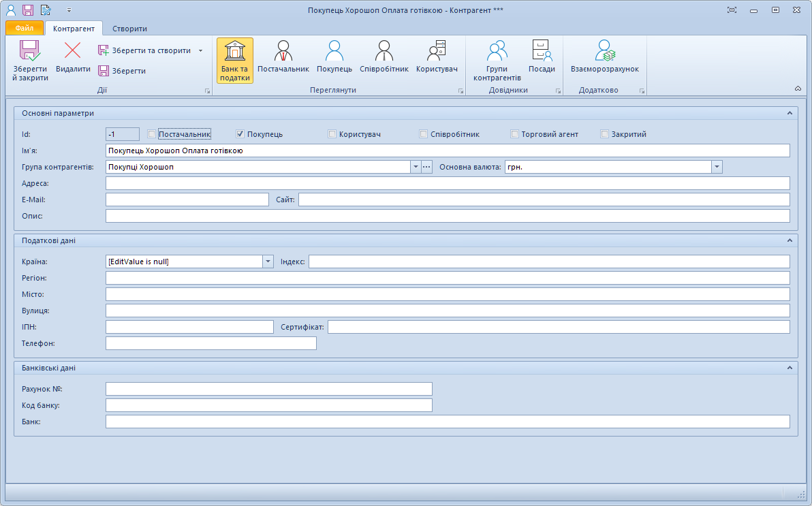The image size is (812, 506).
Task: Collapse the Основні параметри section
Action: [x=790, y=113]
